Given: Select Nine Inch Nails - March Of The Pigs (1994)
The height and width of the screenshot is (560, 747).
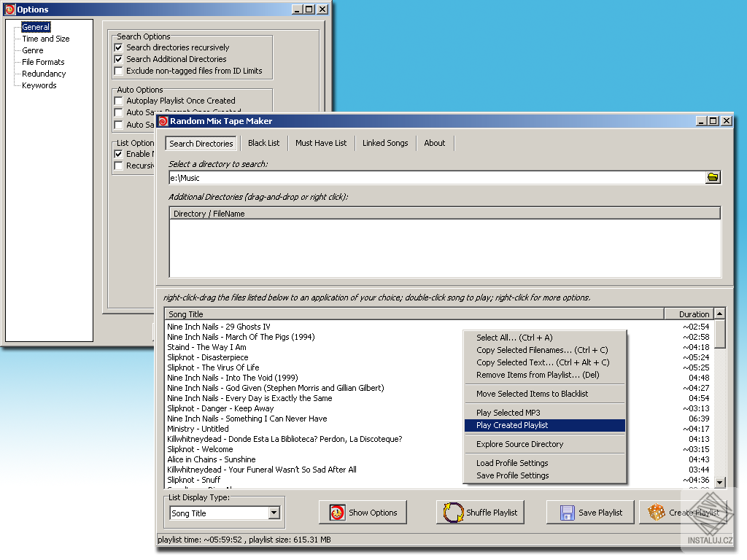Looking at the screenshot, I should (x=241, y=337).
